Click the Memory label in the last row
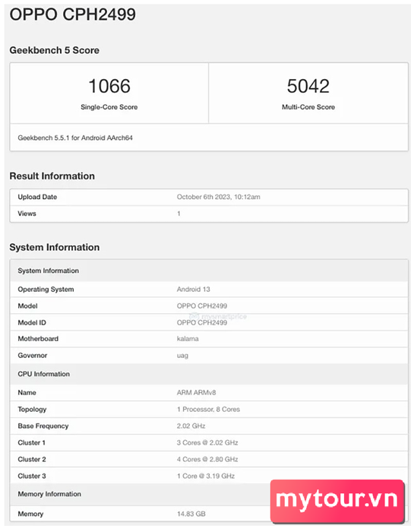Image resolution: width=411 pixels, height=532 pixels. point(30,514)
